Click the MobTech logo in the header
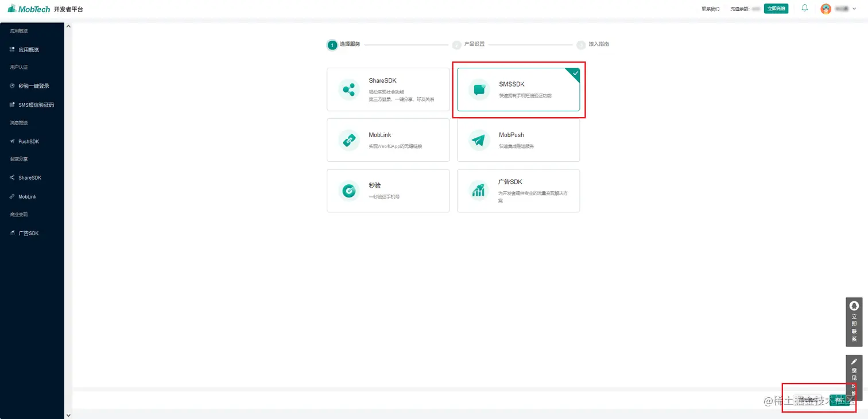 pyautogui.click(x=29, y=9)
